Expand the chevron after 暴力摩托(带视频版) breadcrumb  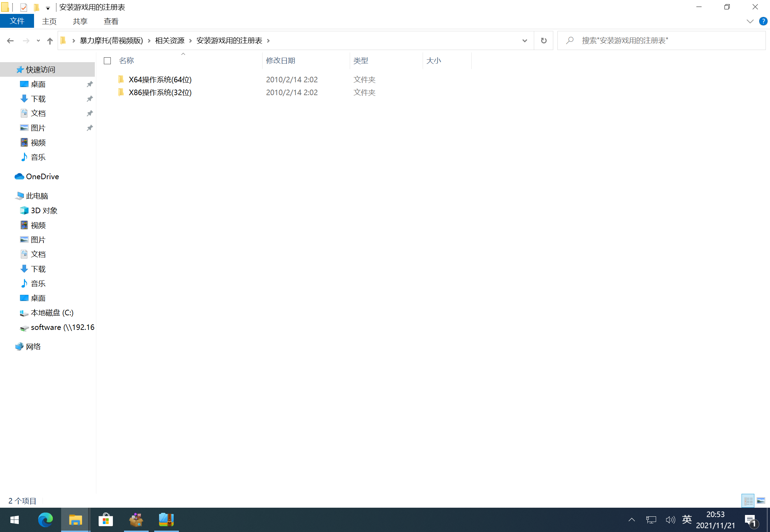(x=149, y=41)
